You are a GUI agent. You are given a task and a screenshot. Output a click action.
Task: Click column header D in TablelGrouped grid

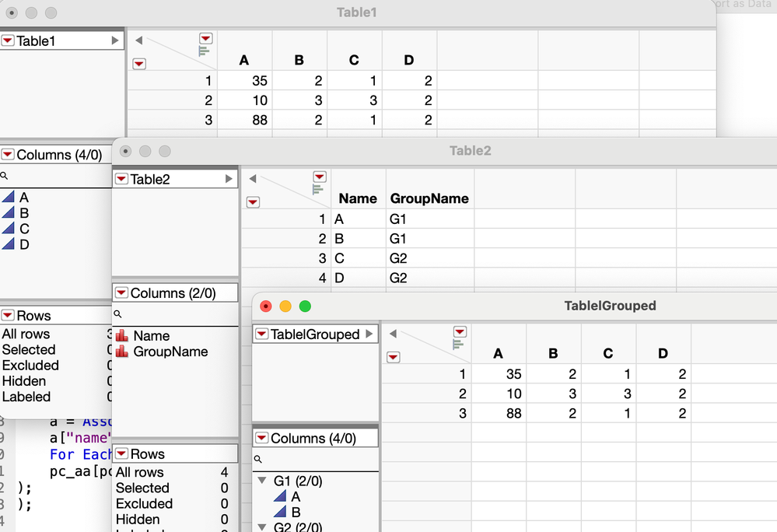[663, 353]
